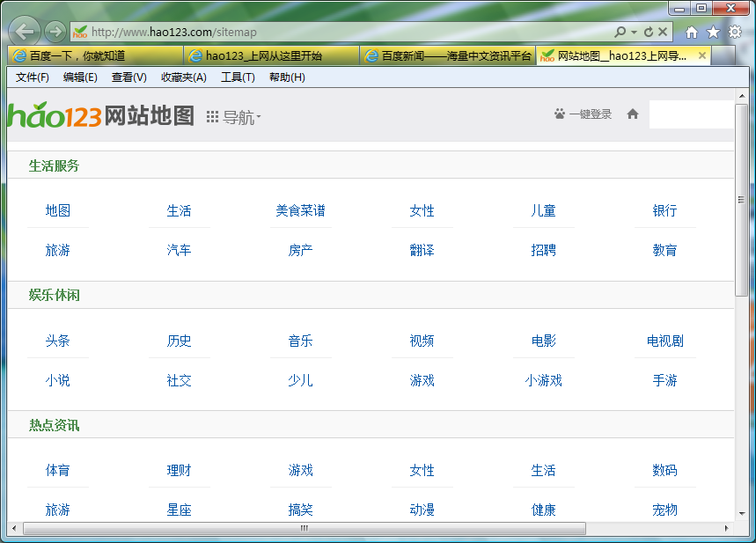The height and width of the screenshot is (543, 756).
Task: Open the Favorites star icon
Action: (x=713, y=33)
